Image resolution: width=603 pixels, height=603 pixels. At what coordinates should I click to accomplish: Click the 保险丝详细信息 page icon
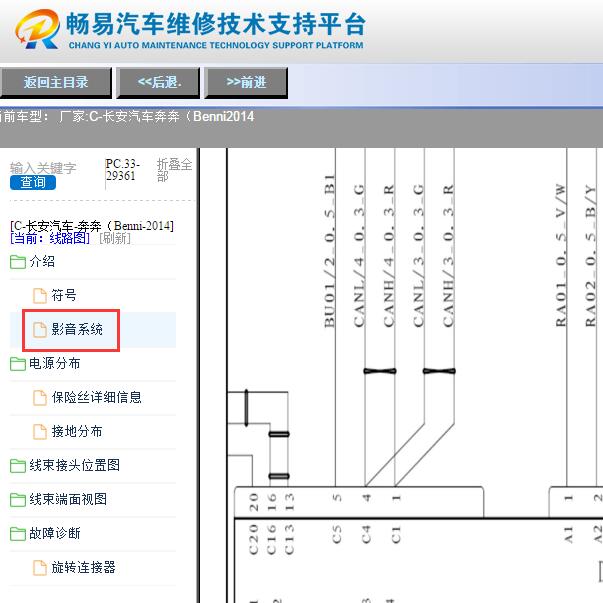pyautogui.click(x=40, y=398)
